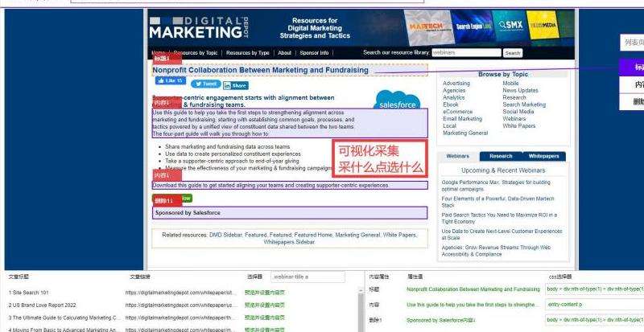The height and width of the screenshot is (332, 644).
Task: Click the Download this guide paragraph
Action: click(290, 186)
